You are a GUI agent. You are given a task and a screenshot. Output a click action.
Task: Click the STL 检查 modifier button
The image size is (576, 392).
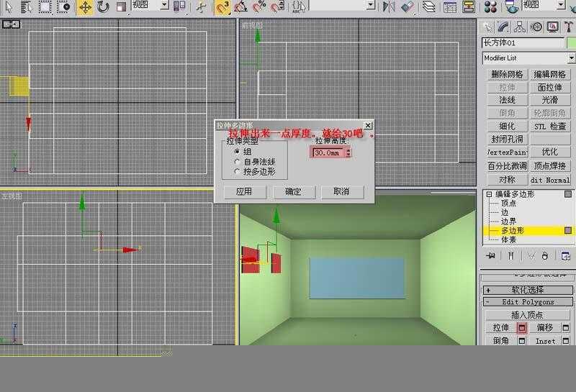point(550,127)
